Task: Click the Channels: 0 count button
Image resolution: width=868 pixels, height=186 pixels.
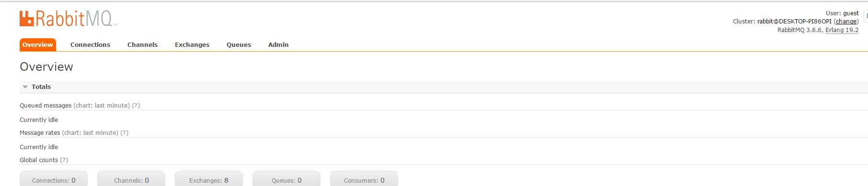Action: (131, 178)
